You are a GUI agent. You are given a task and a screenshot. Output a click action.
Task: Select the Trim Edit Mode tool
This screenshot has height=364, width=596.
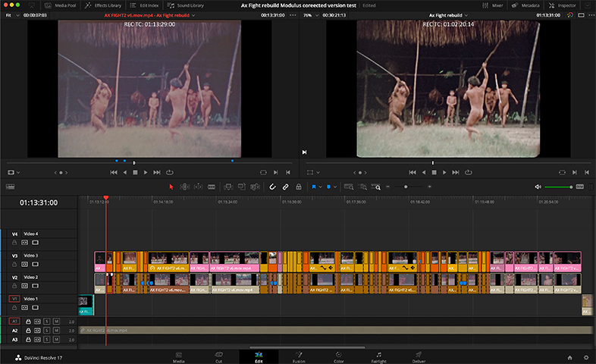click(x=184, y=187)
